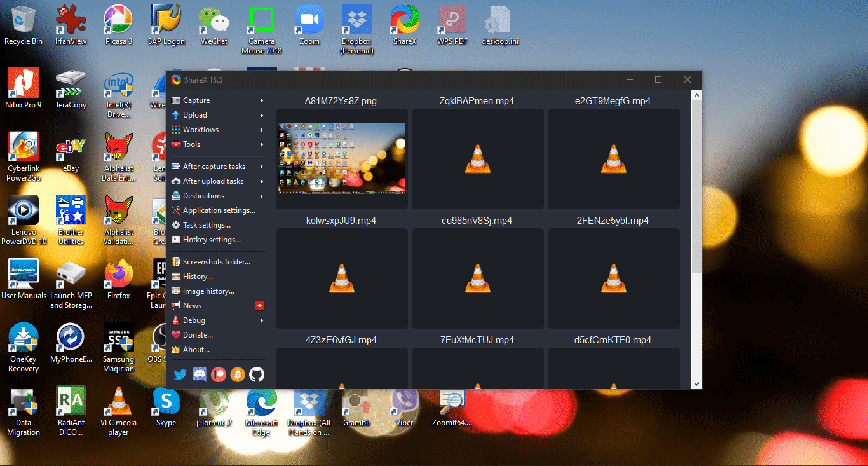The image size is (868, 466).
Task: Select the cu985nV8Sj.mp4 thumbnail
Action: pos(478,278)
